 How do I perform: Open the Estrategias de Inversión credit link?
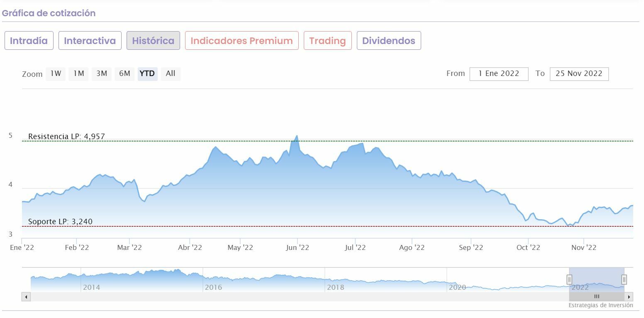click(x=600, y=306)
